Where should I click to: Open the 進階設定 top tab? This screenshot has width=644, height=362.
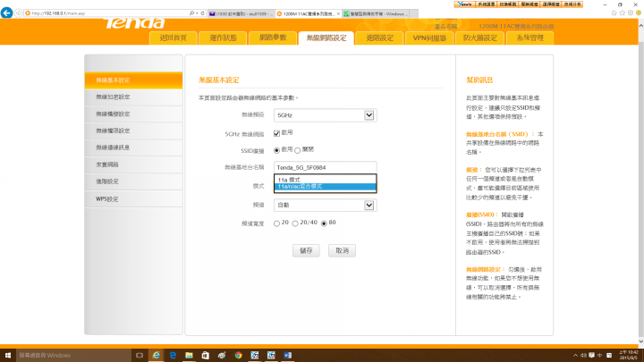(379, 38)
